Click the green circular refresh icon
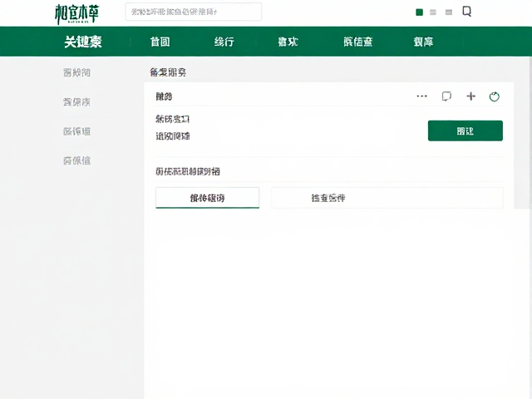 pyautogui.click(x=495, y=96)
